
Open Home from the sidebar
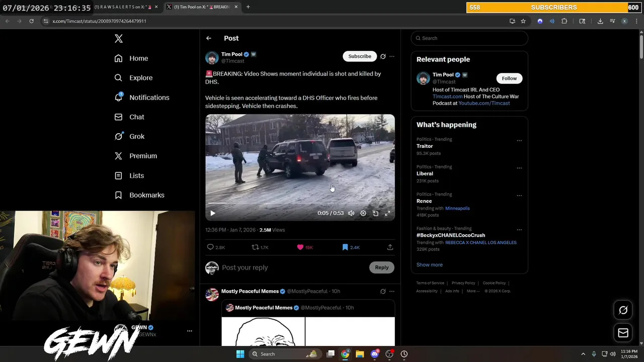131,58
